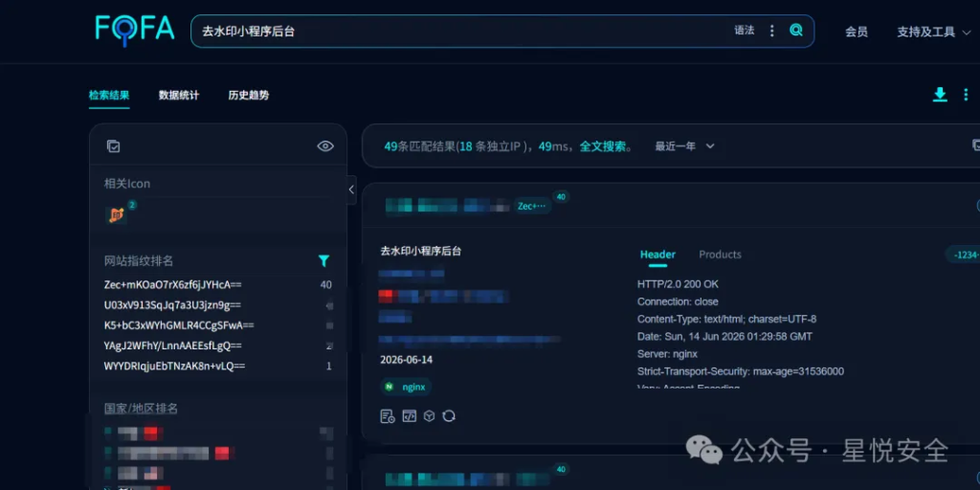Click the 国家/地区排名 heading
980x490 pixels.
click(x=141, y=409)
